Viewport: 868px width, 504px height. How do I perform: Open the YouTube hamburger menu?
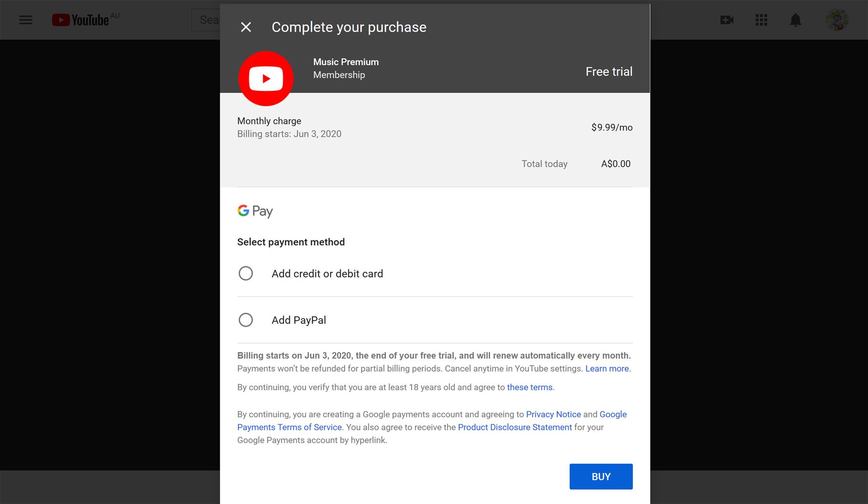tap(26, 20)
